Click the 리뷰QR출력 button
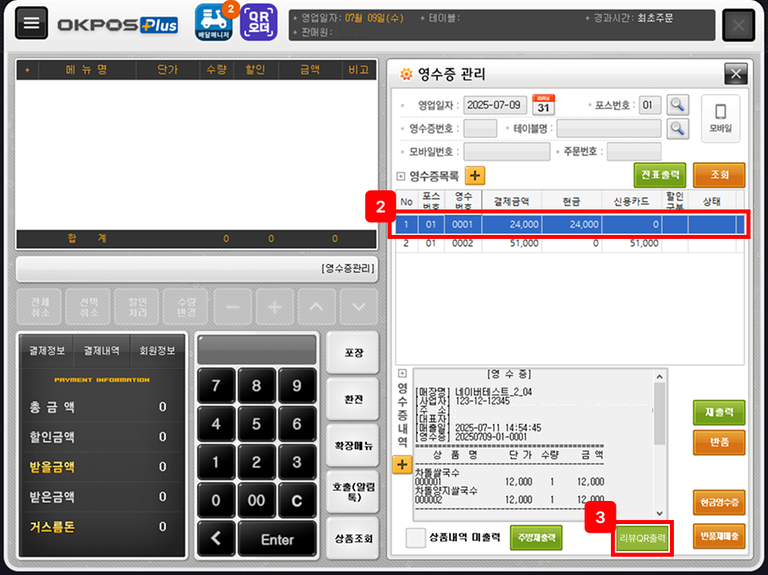768x575 pixels. click(x=641, y=538)
